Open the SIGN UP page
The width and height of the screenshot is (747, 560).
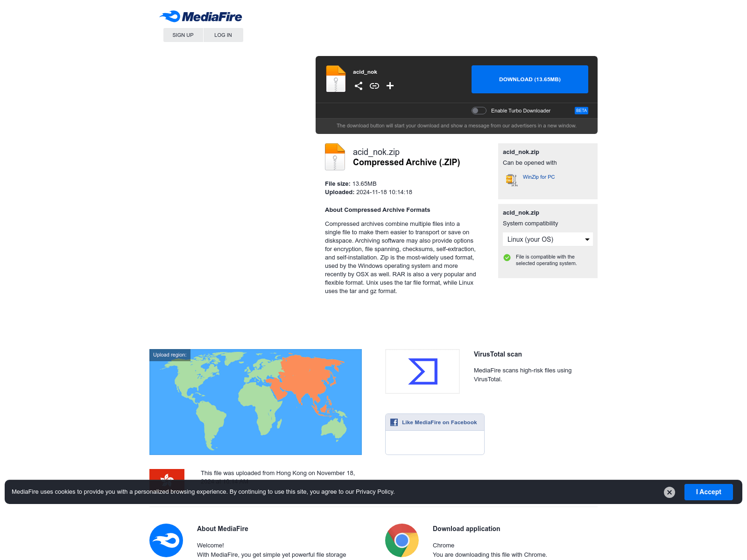coord(183,35)
